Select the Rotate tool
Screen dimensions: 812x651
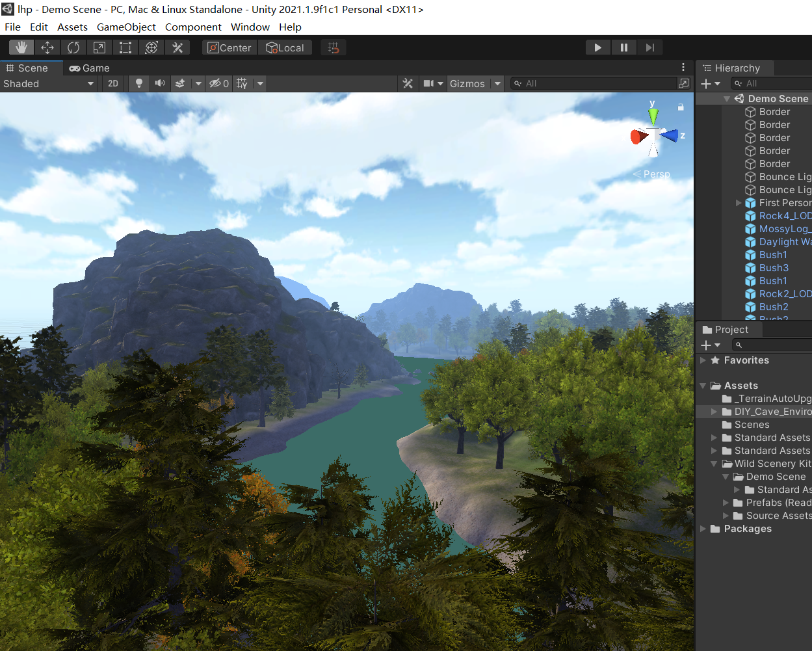(x=73, y=47)
